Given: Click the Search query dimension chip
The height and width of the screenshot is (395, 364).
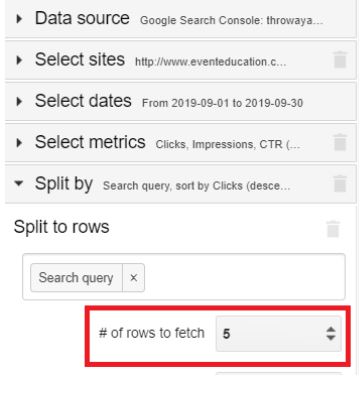Looking at the screenshot, I should (x=76, y=278).
